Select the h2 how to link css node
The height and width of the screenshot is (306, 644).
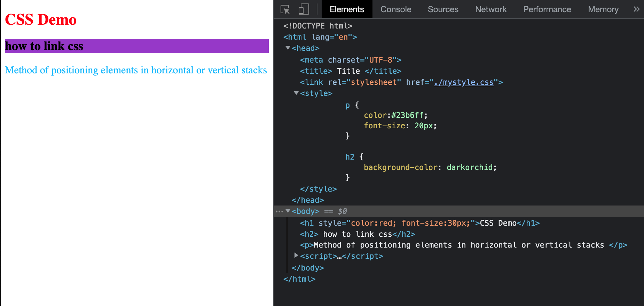click(358, 234)
